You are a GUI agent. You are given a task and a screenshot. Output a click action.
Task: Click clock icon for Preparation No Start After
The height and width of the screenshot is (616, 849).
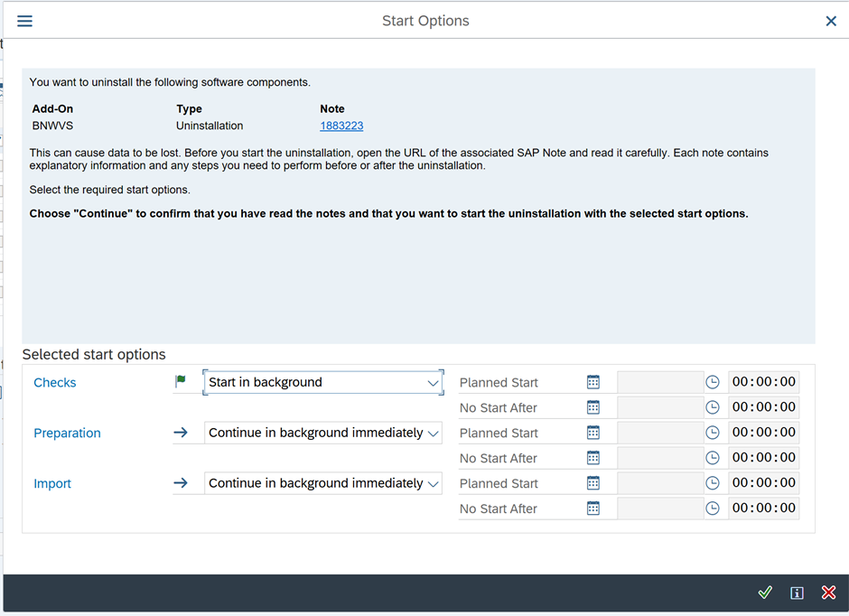[x=713, y=458]
